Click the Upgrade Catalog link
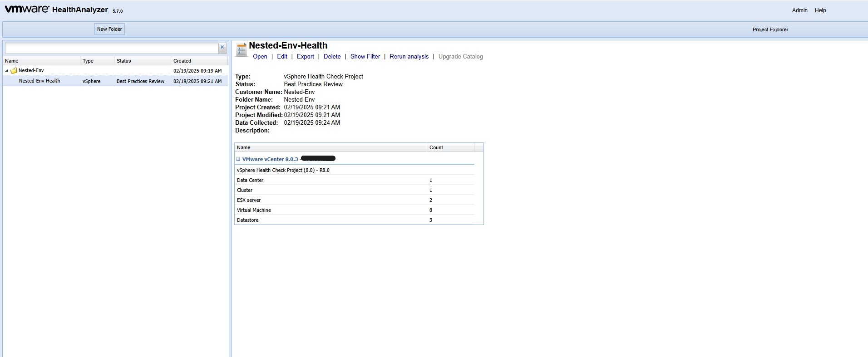The width and height of the screenshot is (868, 357). coord(461,57)
